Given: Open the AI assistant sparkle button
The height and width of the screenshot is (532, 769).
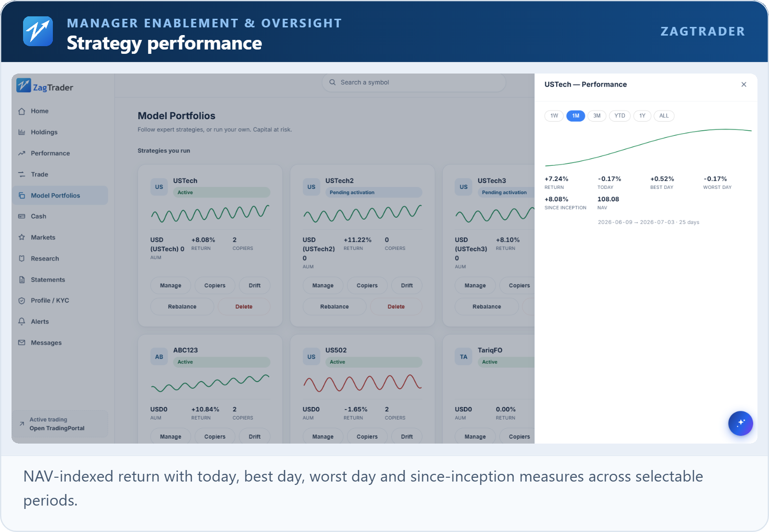Looking at the screenshot, I should pyautogui.click(x=741, y=423).
